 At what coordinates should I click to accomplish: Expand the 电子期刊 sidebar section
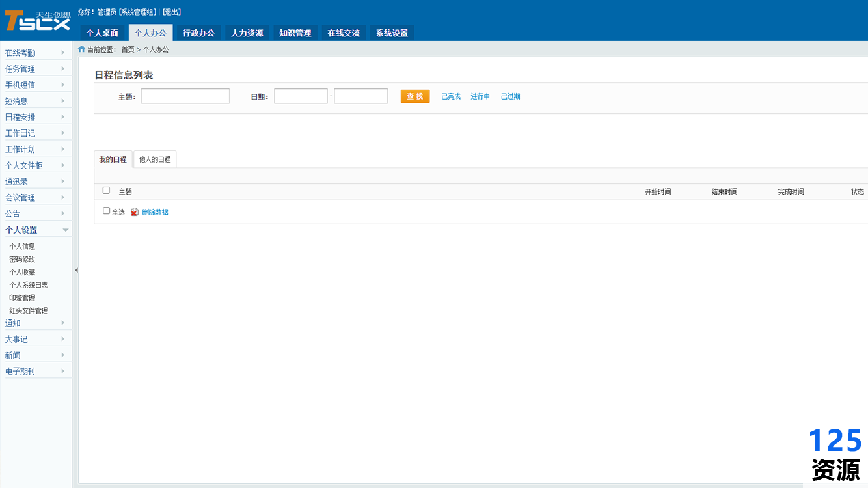[x=36, y=371]
